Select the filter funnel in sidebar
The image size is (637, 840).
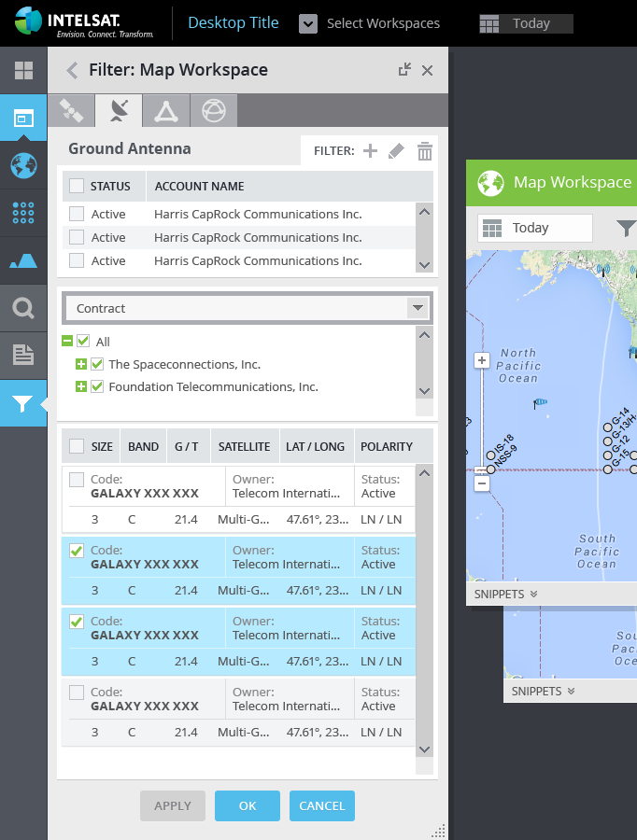pos(23,403)
